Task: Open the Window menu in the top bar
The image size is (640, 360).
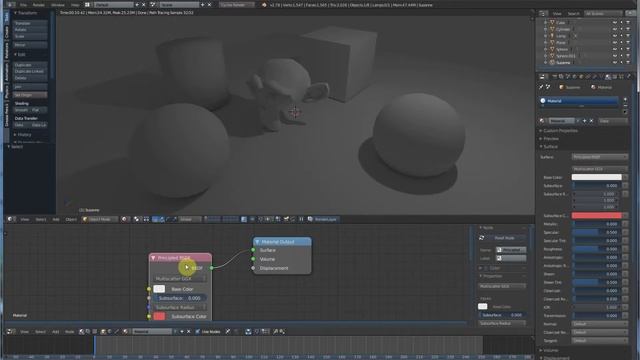Action: pos(58,5)
